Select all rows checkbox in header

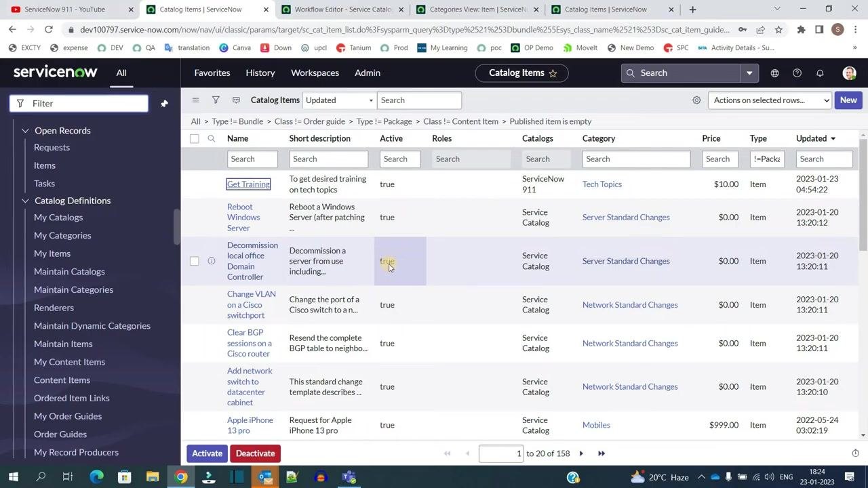coord(195,138)
